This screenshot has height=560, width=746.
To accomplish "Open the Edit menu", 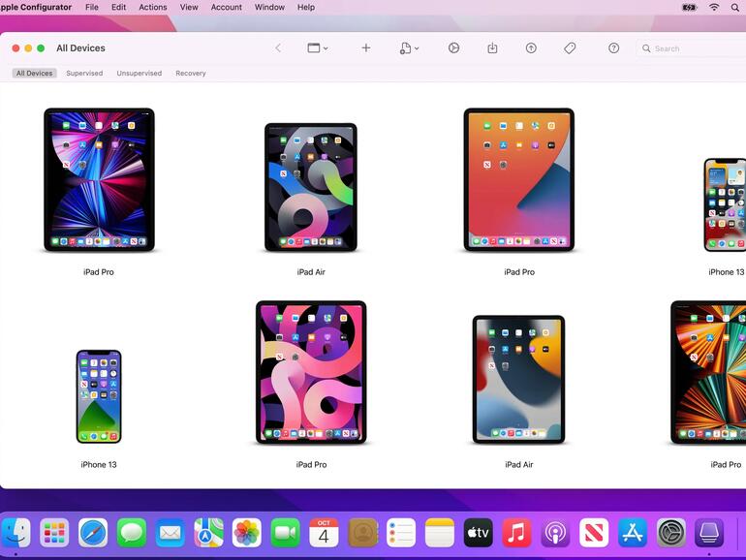I will tap(118, 7).
